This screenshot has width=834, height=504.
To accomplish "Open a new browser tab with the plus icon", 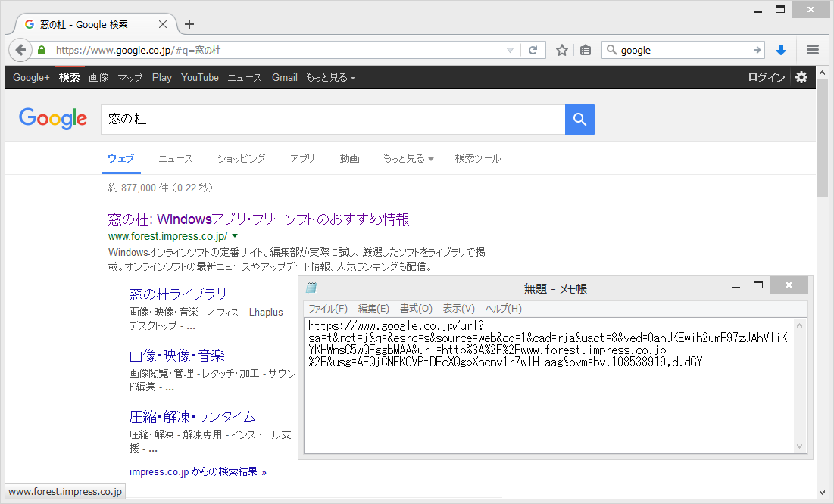I will pos(189,23).
